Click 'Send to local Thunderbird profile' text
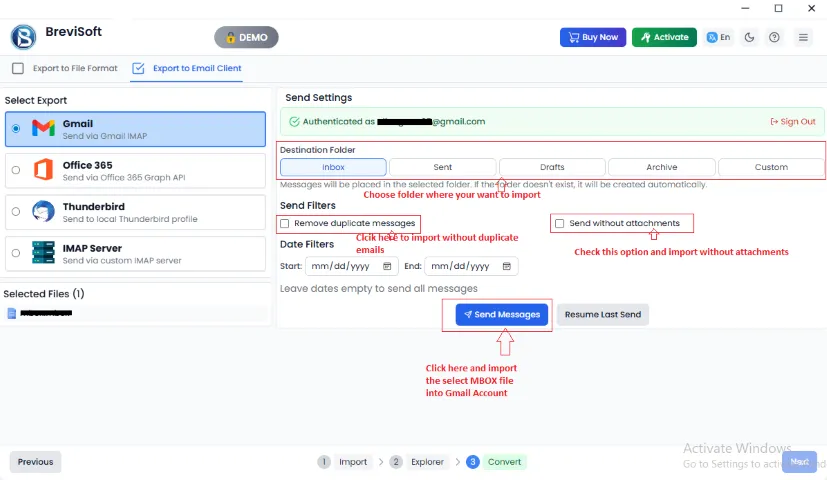Viewport: 827px width, 480px height. tap(130, 219)
